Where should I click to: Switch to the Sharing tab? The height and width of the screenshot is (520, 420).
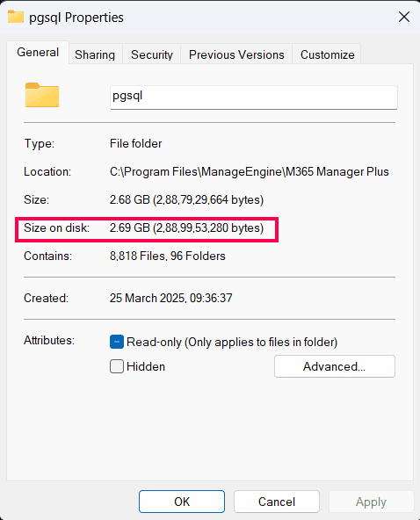[x=95, y=54]
